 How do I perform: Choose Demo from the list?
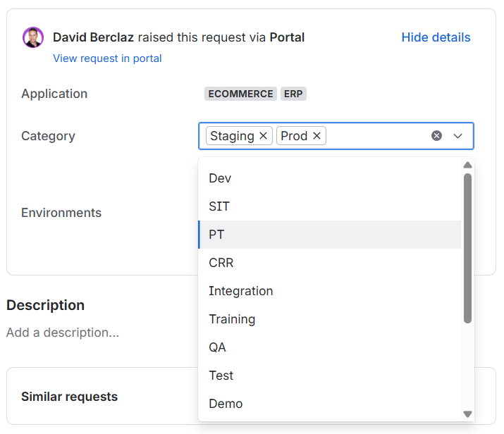(x=330, y=404)
